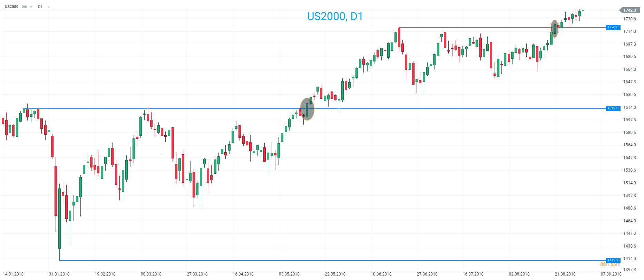Click the blue "US2000, D1" chart title
The height and width of the screenshot is (280, 644).
coord(335,16)
